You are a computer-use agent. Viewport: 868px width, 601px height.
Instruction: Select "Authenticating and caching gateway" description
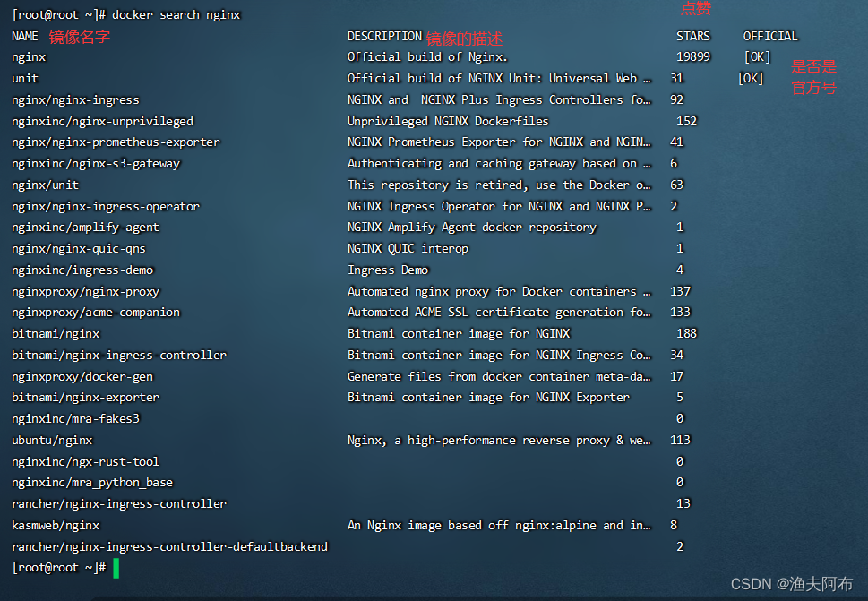pyautogui.click(x=499, y=164)
